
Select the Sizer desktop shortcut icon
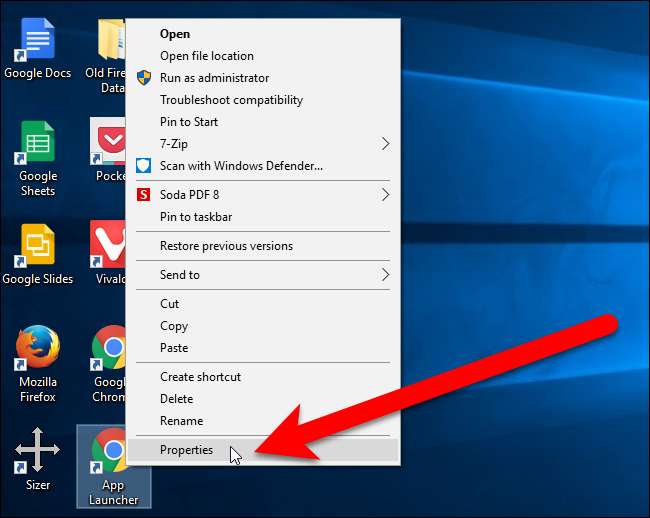pyautogui.click(x=37, y=450)
